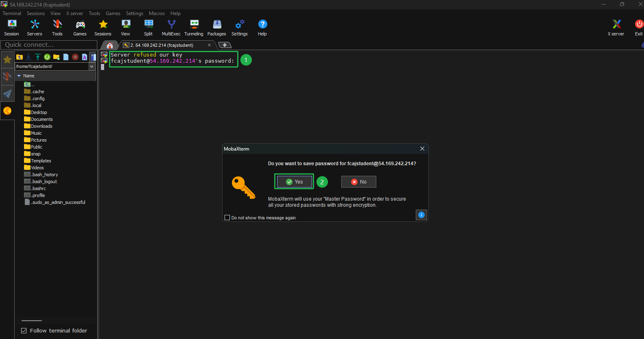This screenshot has width=644, height=339.
Task: Open the Sessions star toolbar icon
Action: pyautogui.click(x=103, y=28)
